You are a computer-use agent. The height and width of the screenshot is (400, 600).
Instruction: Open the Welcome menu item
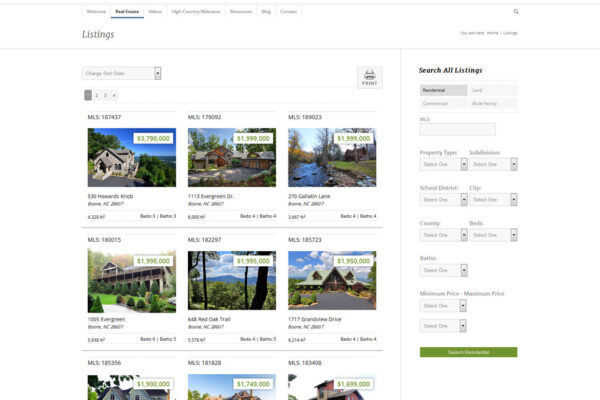(96, 11)
